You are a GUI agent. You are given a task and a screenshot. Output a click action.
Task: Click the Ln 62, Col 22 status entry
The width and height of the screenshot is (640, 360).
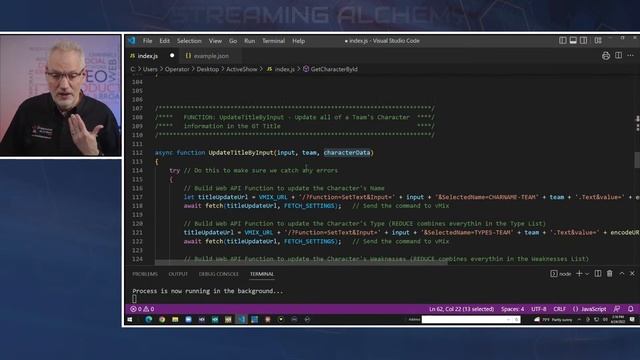[x=461, y=309]
